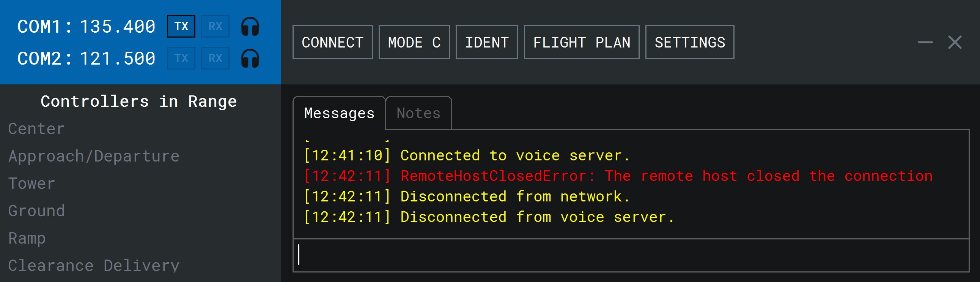Open the FLIGHT PLAN window

click(x=581, y=42)
